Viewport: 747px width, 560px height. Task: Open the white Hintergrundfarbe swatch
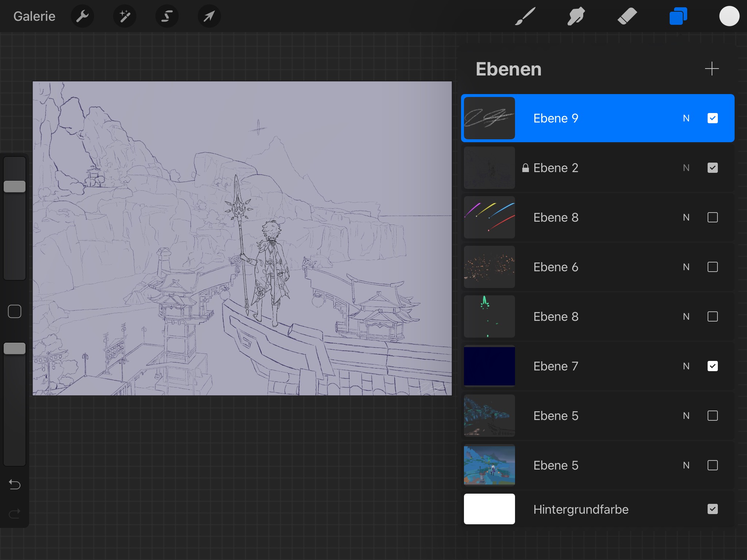point(489,509)
